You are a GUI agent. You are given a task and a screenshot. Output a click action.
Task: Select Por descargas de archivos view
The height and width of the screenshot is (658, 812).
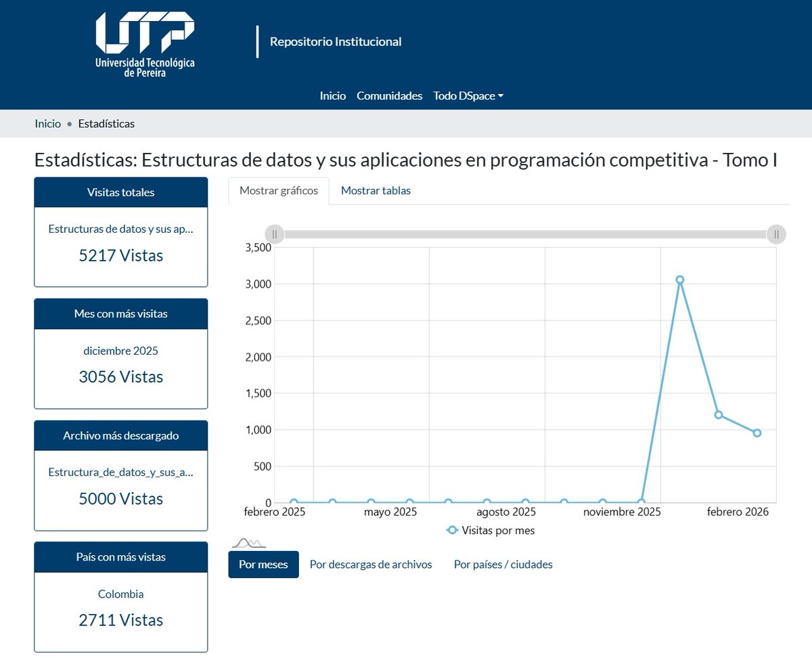(x=371, y=564)
